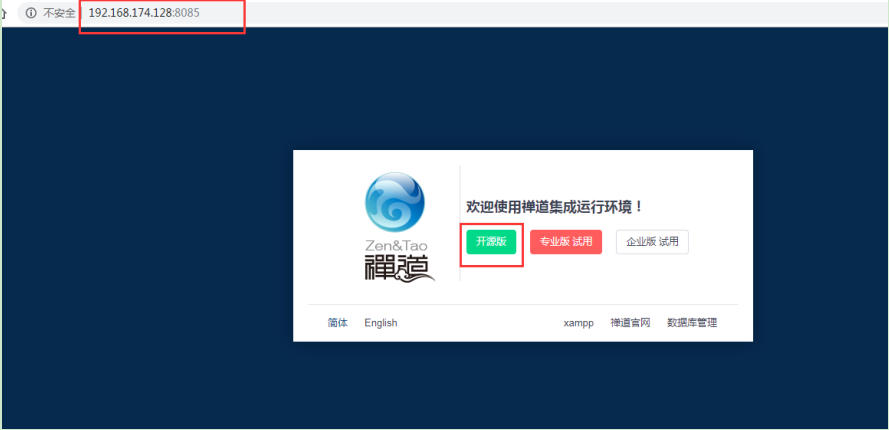Switch language to 简体

[x=338, y=323]
